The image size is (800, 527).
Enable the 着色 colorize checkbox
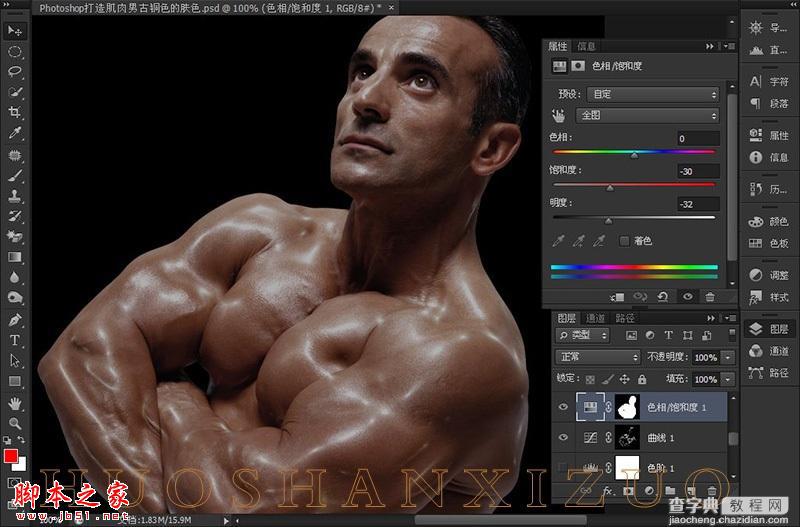624,241
